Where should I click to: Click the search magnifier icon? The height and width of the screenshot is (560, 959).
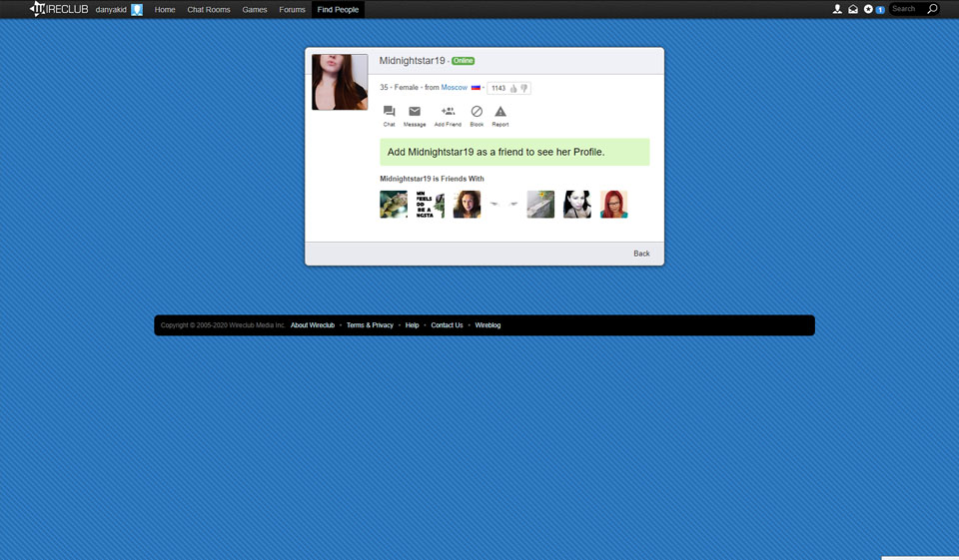932,9
